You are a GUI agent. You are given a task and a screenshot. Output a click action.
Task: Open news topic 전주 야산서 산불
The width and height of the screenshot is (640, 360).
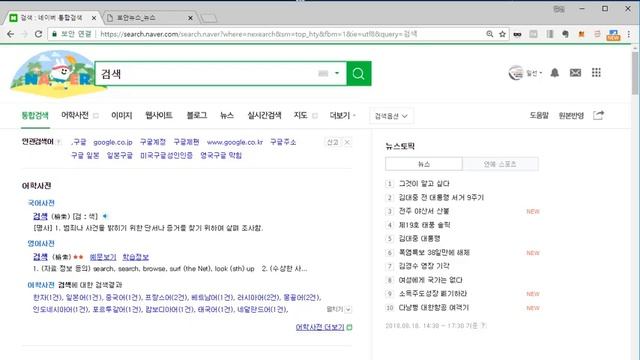coord(424,211)
